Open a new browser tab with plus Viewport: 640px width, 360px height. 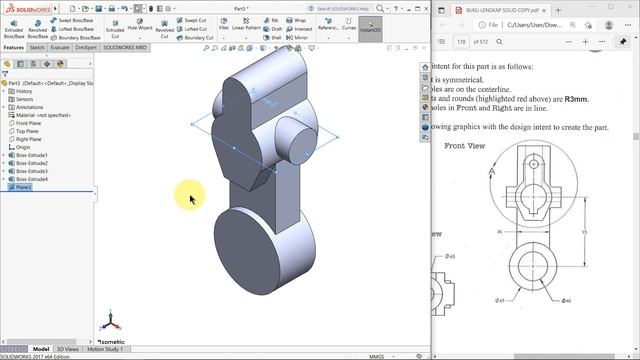pyautogui.click(x=558, y=10)
